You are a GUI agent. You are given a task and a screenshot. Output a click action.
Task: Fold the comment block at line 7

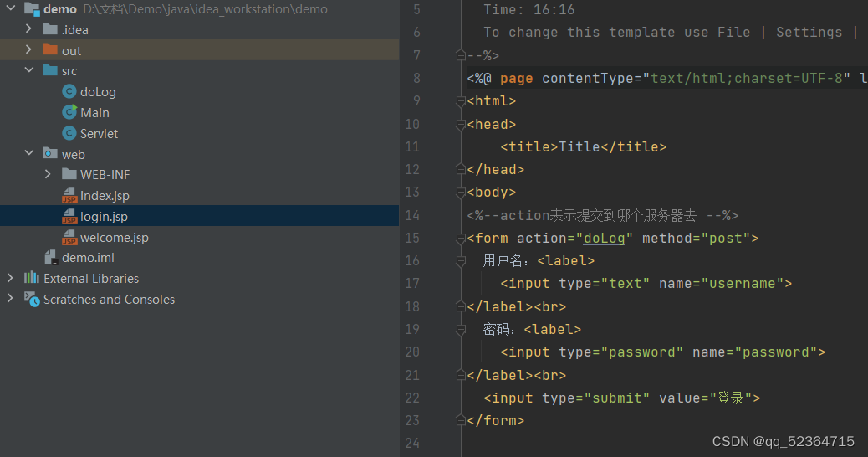(x=461, y=55)
